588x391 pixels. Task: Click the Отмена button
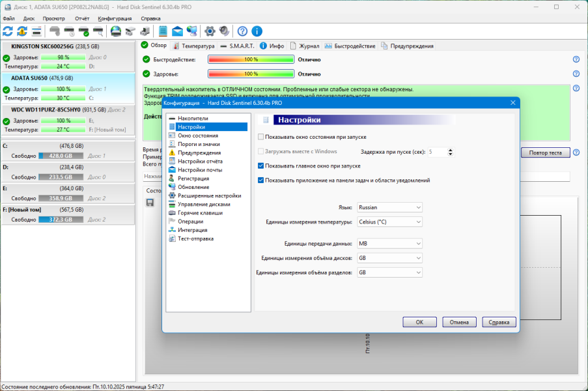pyautogui.click(x=459, y=322)
